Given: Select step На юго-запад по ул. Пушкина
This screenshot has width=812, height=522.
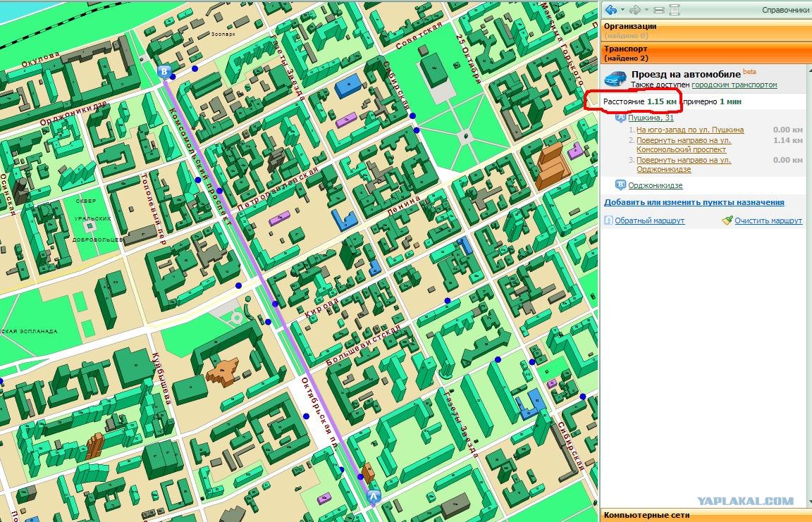Looking at the screenshot, I should [690, 130].
